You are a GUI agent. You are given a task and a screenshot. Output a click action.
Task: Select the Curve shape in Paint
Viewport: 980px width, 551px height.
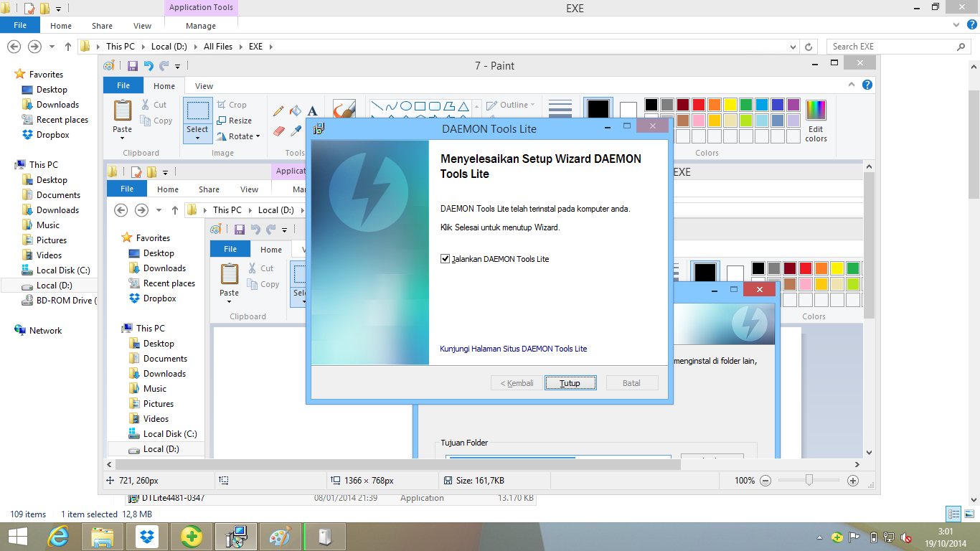coord(391,106)
